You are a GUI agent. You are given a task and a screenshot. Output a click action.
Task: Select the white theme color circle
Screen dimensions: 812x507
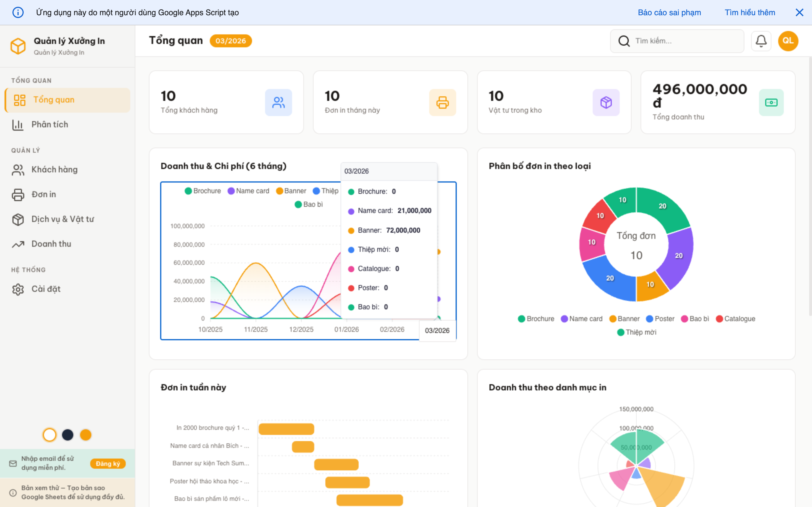point(50,435)
